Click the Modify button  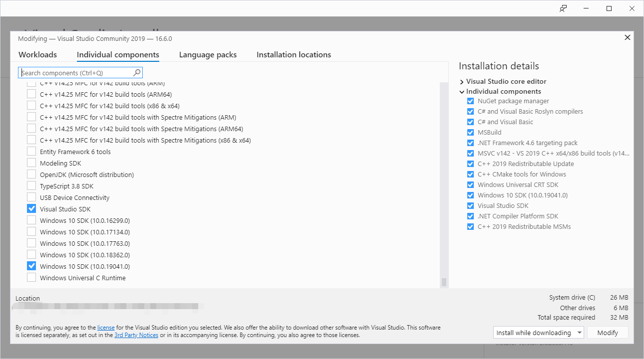coord(608,332)
